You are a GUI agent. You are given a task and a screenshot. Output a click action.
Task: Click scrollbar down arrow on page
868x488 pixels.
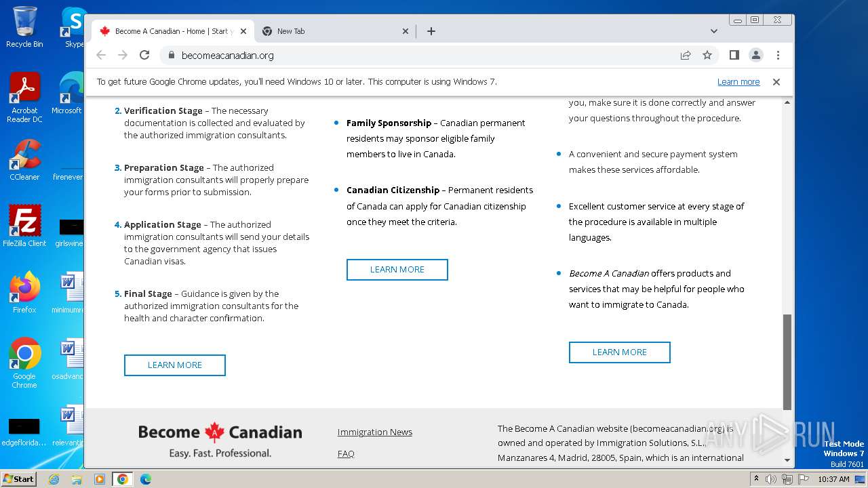tap(787, 460)
